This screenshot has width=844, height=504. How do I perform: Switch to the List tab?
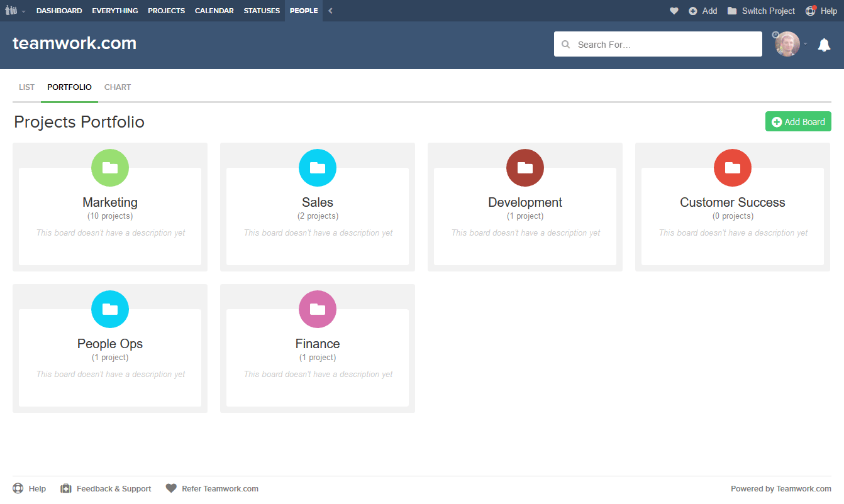27,87
